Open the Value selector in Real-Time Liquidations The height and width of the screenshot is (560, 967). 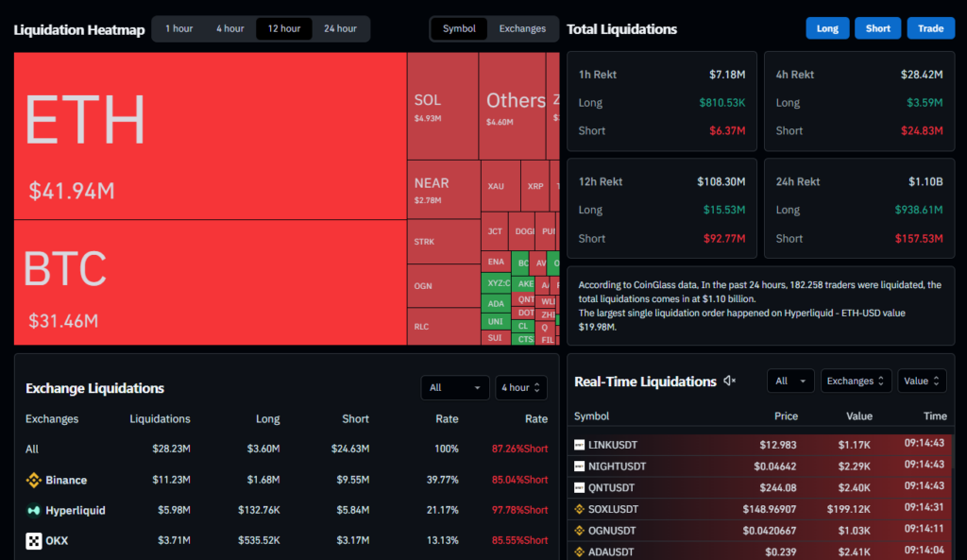(x=922, y=382)
